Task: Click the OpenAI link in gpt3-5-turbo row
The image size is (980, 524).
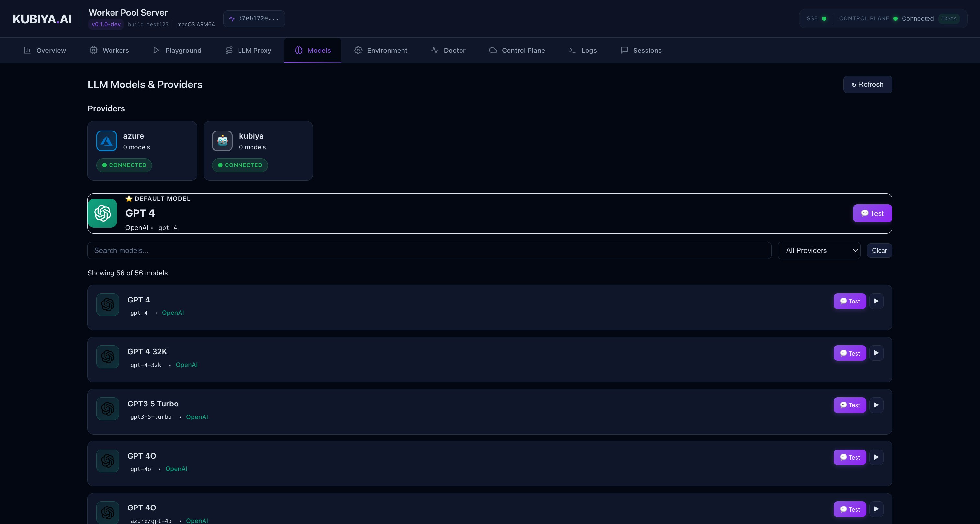Action: pos(197,417)
